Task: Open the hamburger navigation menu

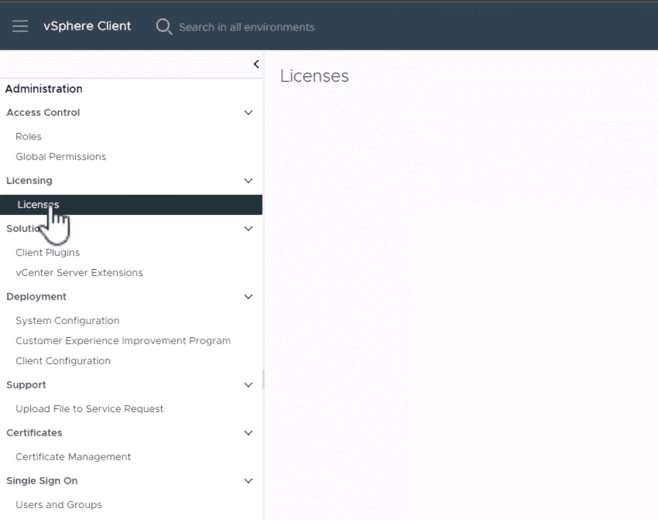Action: click(x=20, y=26)
